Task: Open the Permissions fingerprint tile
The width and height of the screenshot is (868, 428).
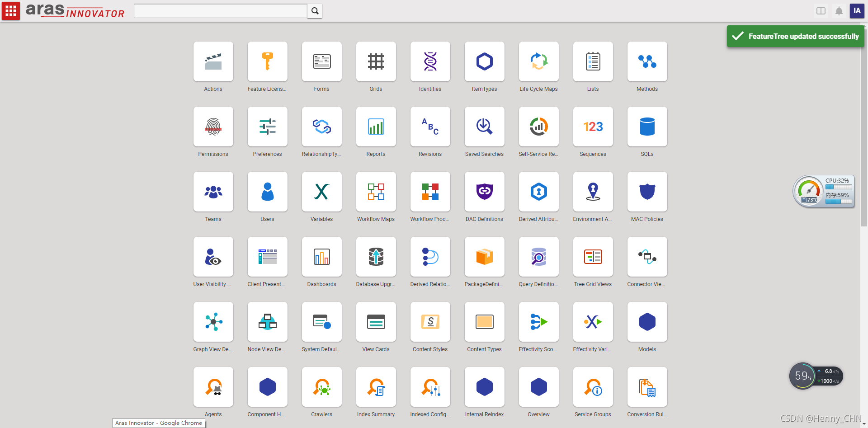Action: pyautogui.click(x=213, y=127)
